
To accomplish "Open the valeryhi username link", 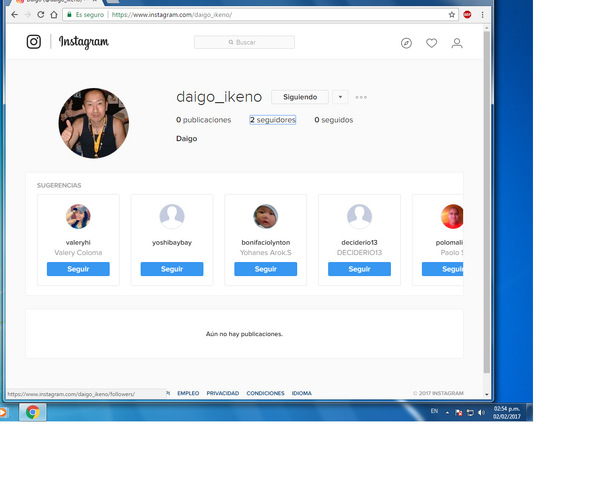I will pyautogui.click(x=78, y=242).
